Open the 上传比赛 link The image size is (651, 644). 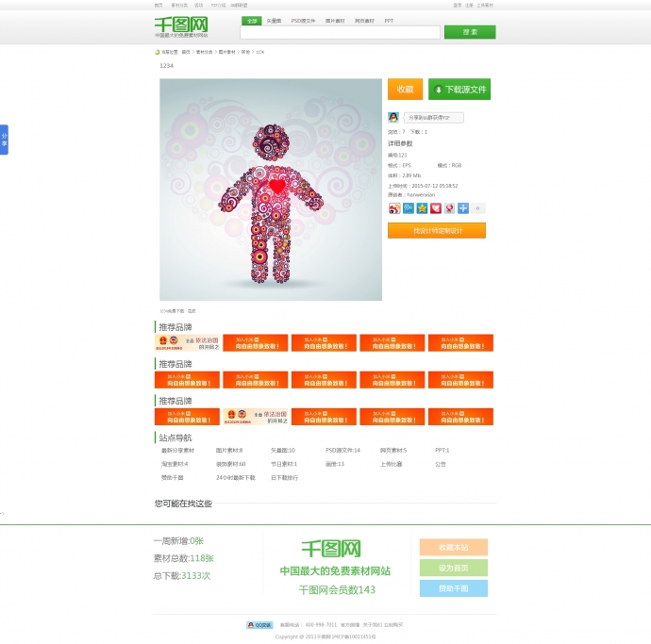tap(392, 464)
